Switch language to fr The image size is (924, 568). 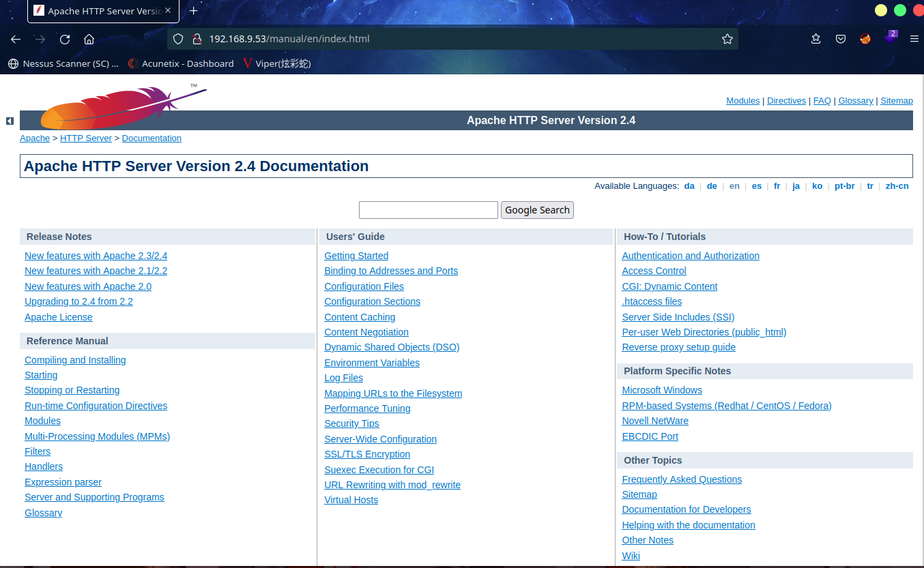[x=777, y=185]
